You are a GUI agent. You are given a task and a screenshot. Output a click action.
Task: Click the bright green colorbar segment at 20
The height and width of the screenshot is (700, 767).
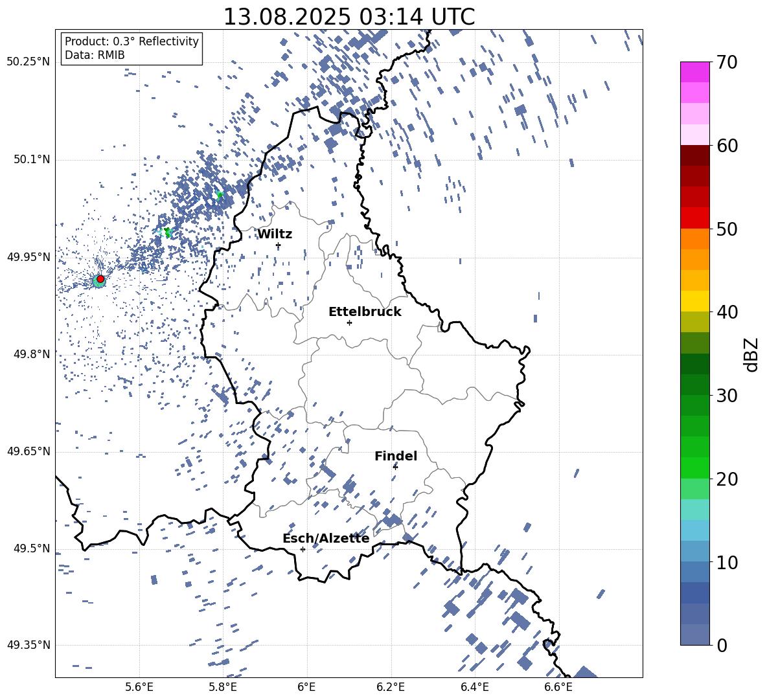click(694, 468)
